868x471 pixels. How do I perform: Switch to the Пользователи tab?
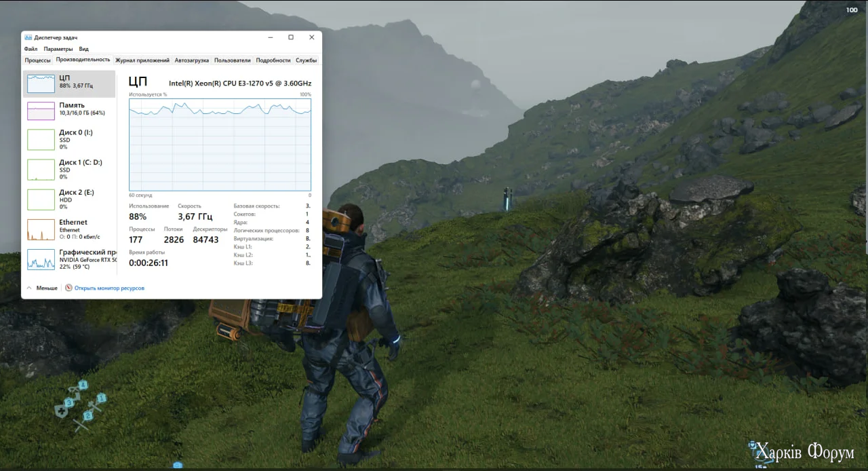233,60
